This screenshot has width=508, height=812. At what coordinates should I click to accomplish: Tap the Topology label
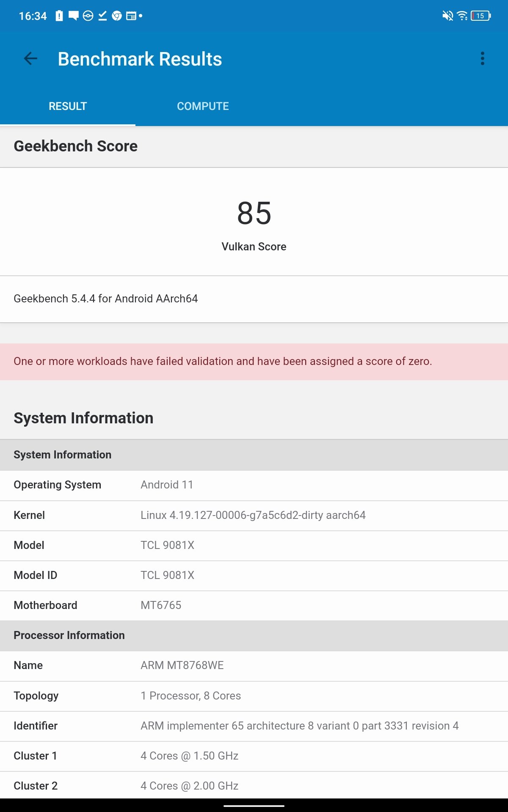tap(36, 696)
